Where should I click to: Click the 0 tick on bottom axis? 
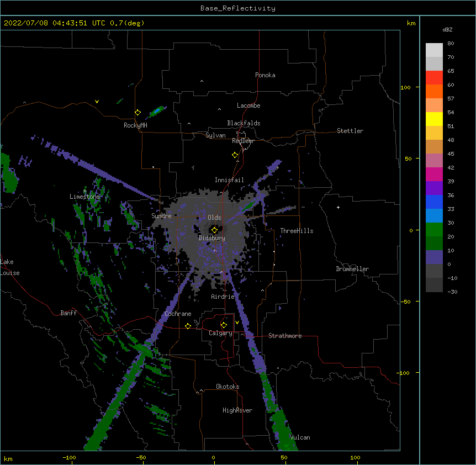click(x=213, y=458)
